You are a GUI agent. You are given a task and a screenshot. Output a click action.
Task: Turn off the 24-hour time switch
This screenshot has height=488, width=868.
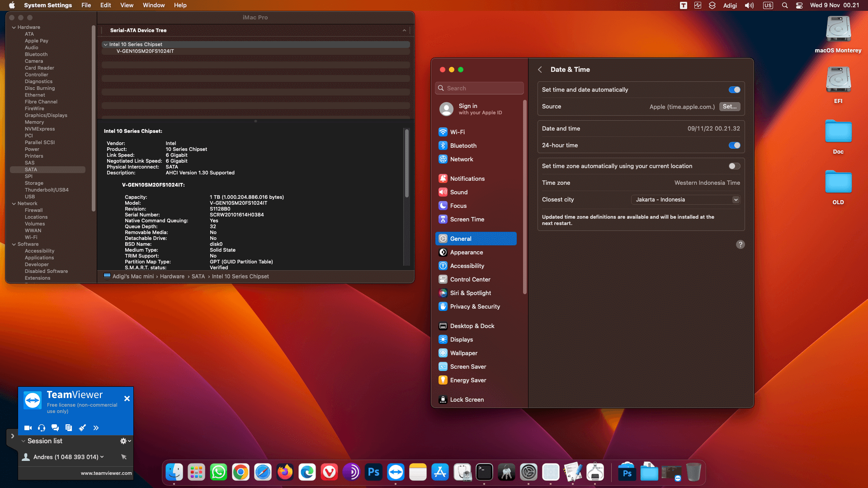tap(734, 145)
